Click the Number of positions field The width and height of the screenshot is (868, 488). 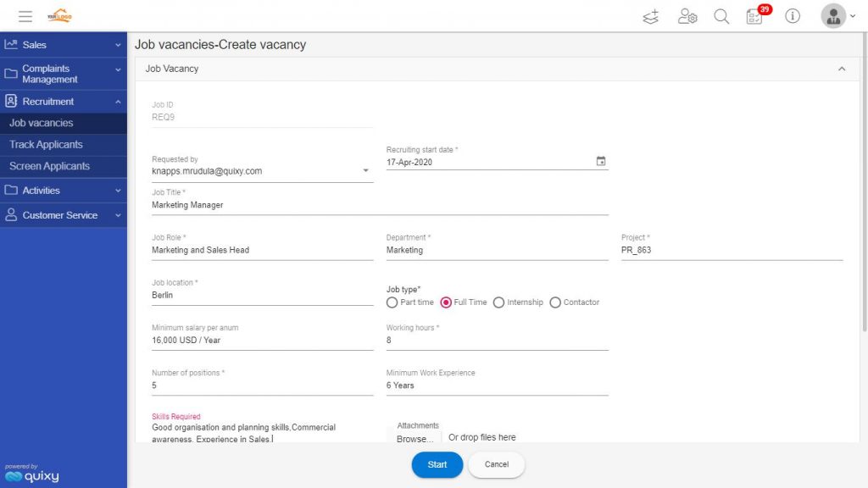pos(263,385)
